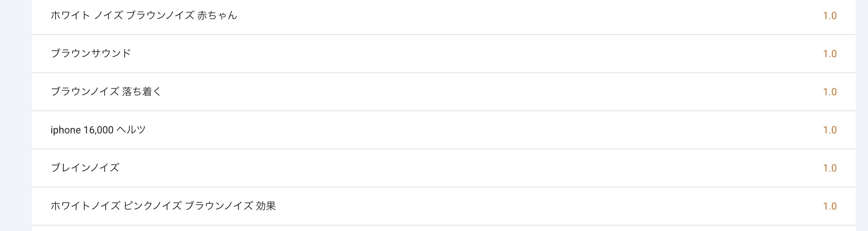Click the 1.0 value for iphone 16,000 ヘルツ
Image resolution: width=868 pixels, height=231 pixels.
tap(830, 130)
